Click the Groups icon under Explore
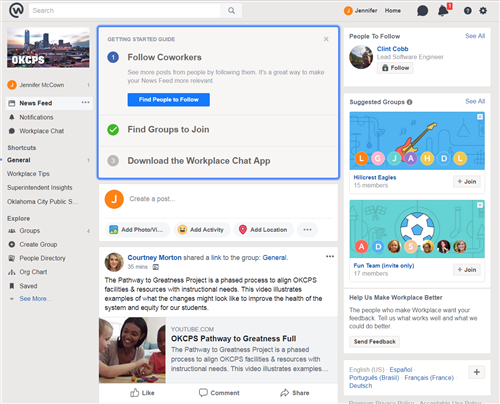Viewport: 500px width, 404px height. point(12,231)
